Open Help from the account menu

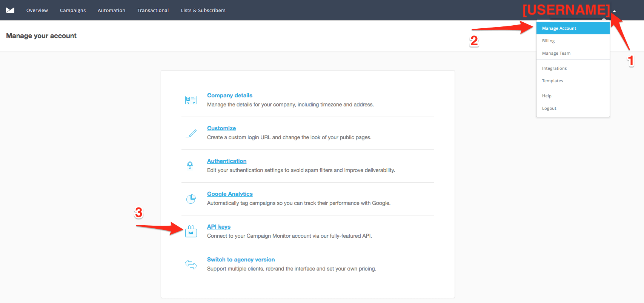pyautogui.click(x=573, y=96)
